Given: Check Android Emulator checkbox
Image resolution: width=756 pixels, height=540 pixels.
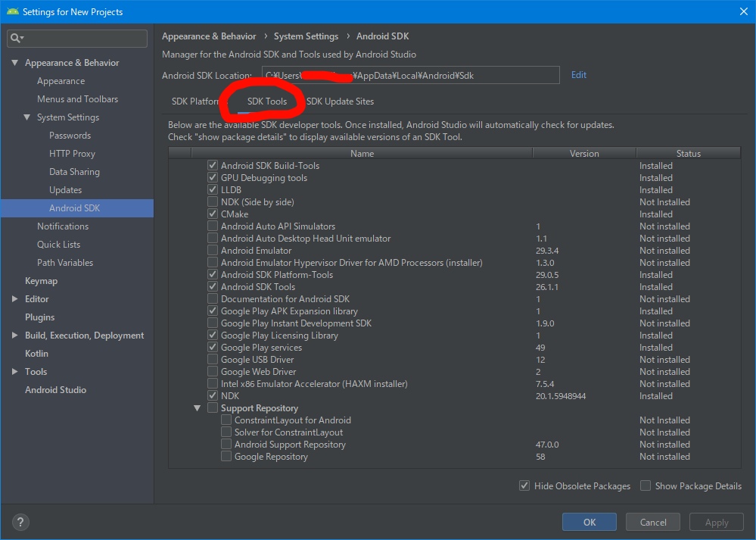Looking at the screenshot, I should coord(213,251).
